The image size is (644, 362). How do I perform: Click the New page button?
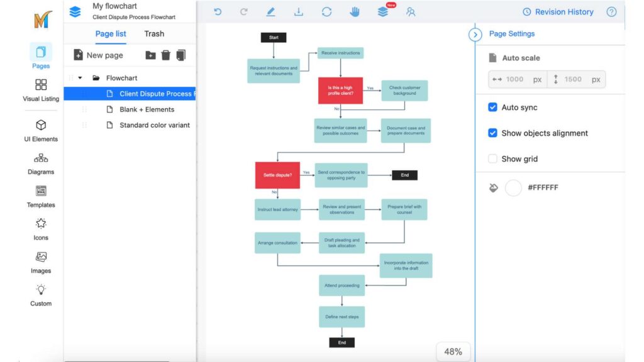click(98, 55)
